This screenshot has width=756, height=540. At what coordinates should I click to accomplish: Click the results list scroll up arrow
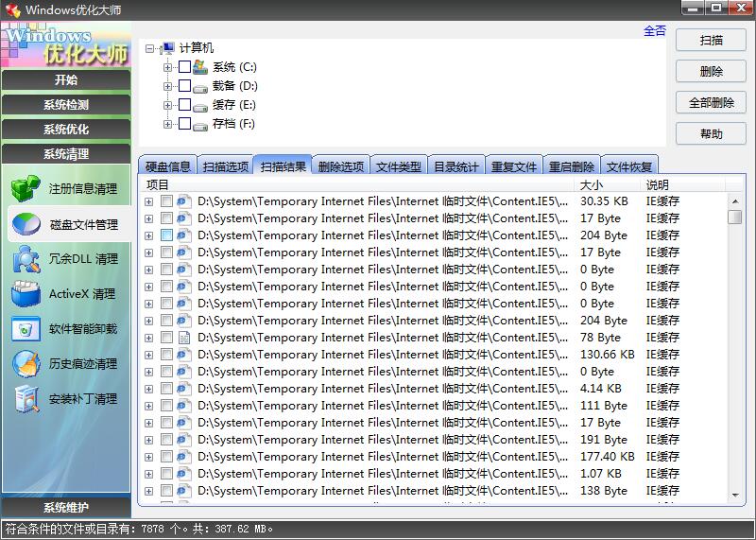pyautogui.click(x=735, y=201)
